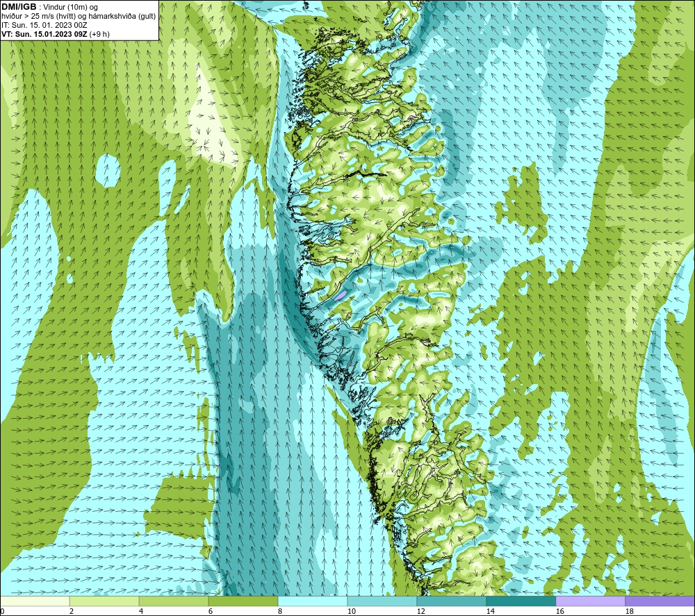Click the "0" label on the wind scale
Viewport: 695px width, 616px height.
click(3, 612)
